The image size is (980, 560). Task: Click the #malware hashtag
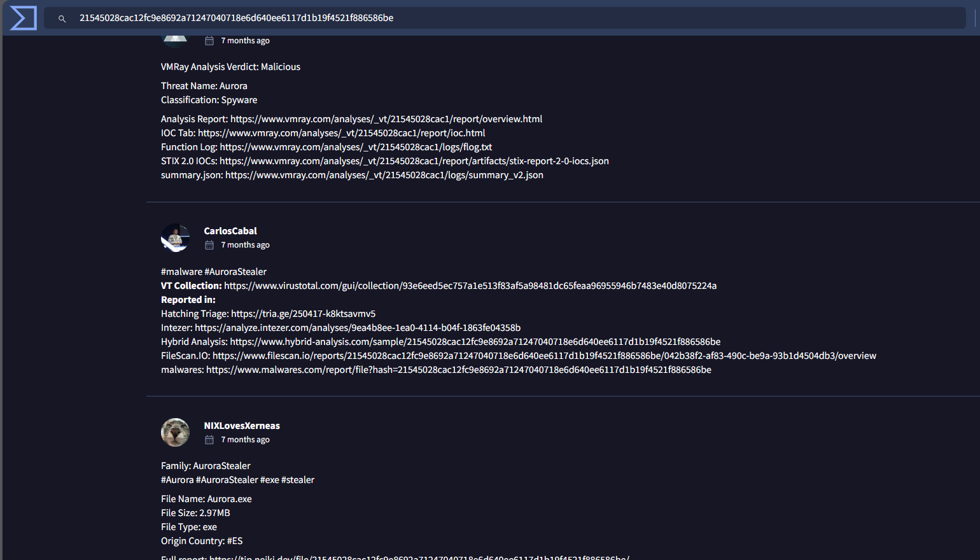coord(181,272)
